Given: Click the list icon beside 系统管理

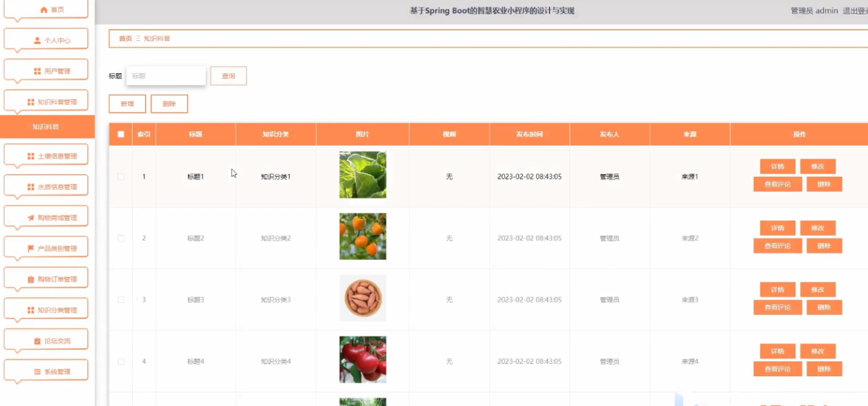Looking at the screenshot, I should point(38,372).
